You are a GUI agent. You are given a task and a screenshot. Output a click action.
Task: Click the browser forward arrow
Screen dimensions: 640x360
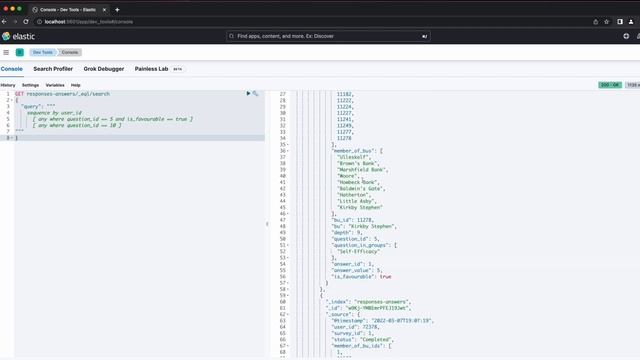pos(15,22)
